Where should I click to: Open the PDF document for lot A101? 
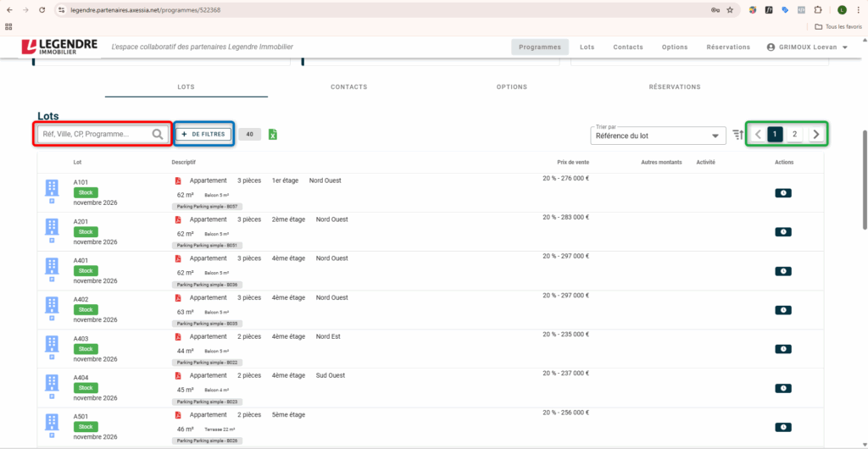tap(178, 180)
